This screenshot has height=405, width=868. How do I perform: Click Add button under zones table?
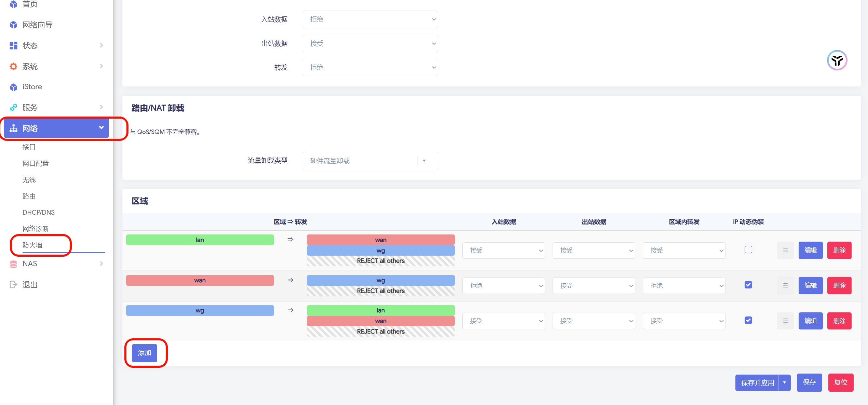pyautogui.click(x=145, y=353)
